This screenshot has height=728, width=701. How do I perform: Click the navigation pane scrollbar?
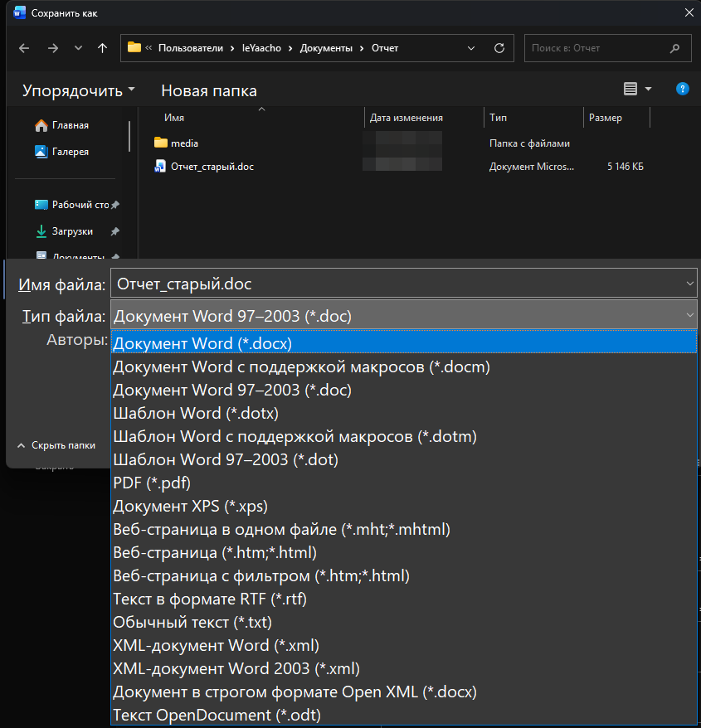point(129,137)
